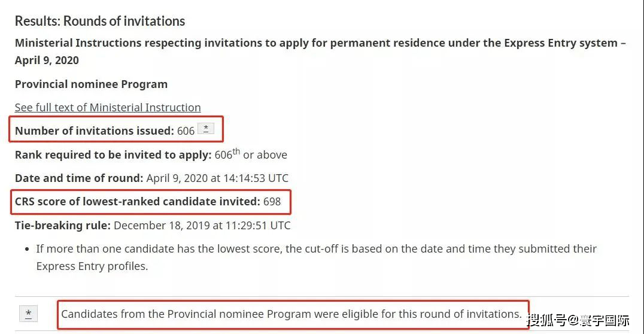The width and height of the screenshot is (644, 334).
Task: Click the 'Rank required to be invited' label
Action: coord(113,155)
